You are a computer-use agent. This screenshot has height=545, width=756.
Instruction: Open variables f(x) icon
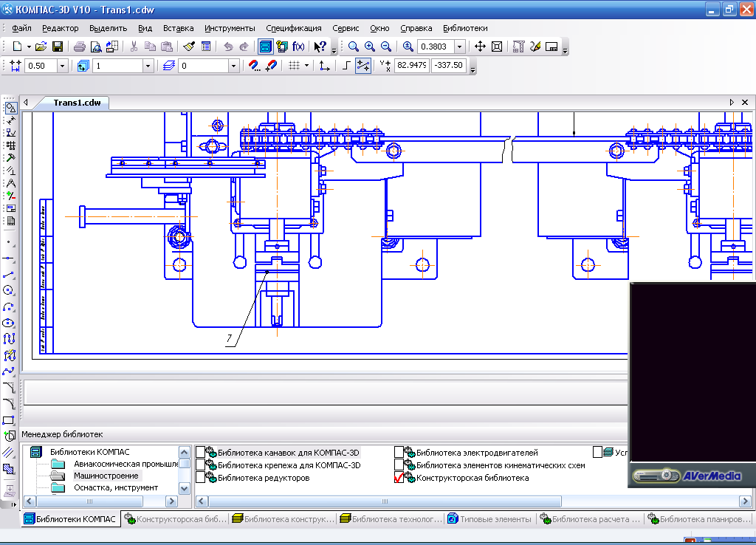coord(298,47)
